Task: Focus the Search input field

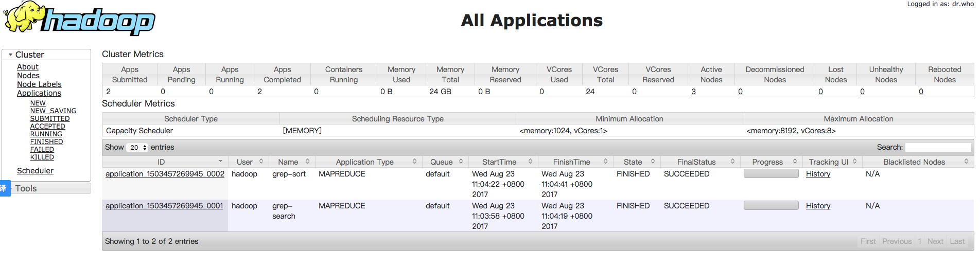Action: [938, 148]
